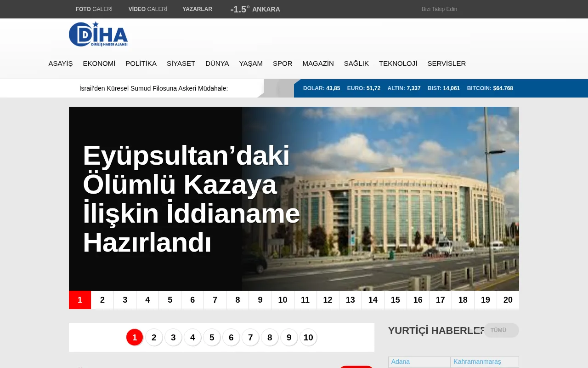Click Bizi Takip Edin
The image size is (588, 368).
(439, 9)
